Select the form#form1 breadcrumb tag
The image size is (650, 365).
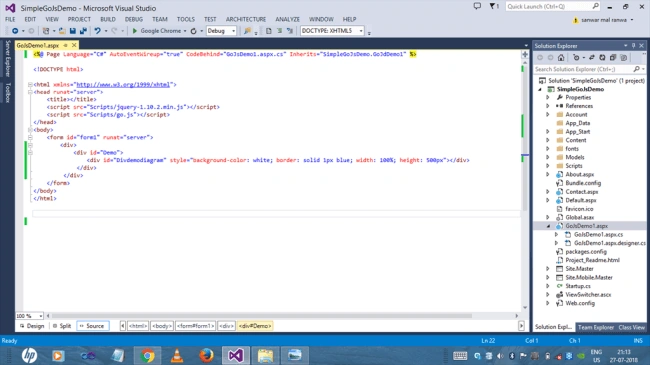coord(195,326)
